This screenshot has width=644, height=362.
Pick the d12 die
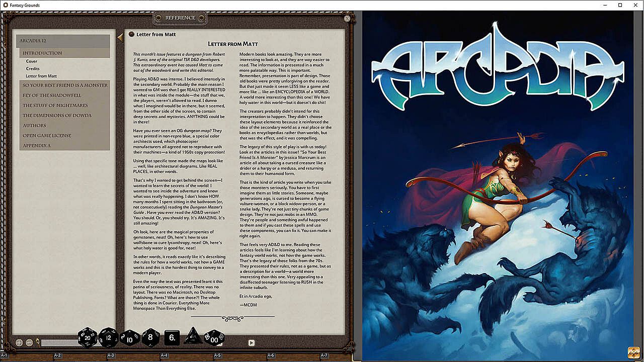[x=108, y=337]
